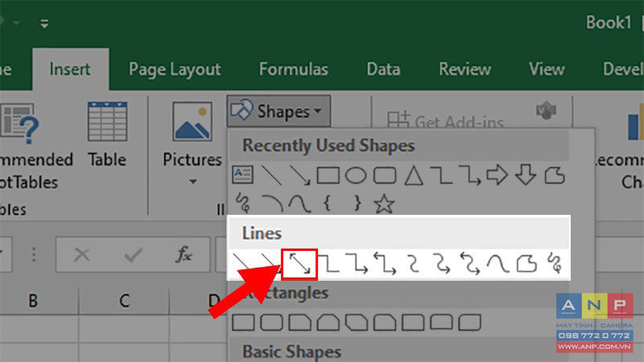Switch to the Page Layout tab
The width and height of the screenshot is (644, 362).
(175, 69)
